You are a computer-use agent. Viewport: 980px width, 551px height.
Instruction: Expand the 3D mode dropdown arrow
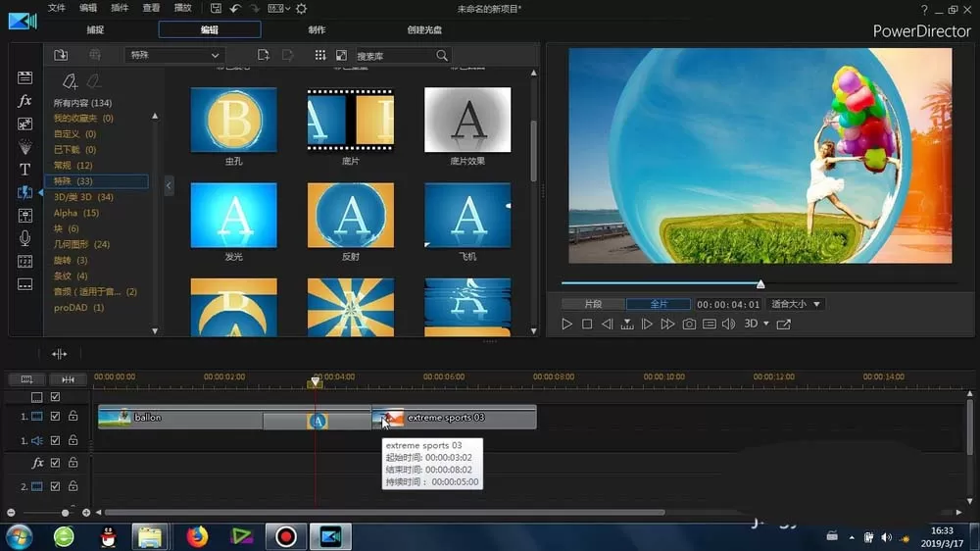pos(766,324)
